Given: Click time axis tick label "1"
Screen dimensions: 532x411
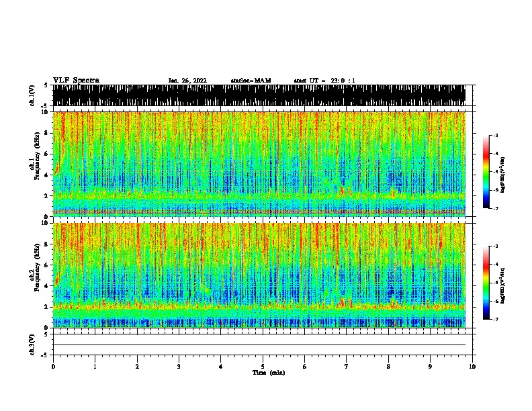Looking at the screenshot, I should 95,367.
